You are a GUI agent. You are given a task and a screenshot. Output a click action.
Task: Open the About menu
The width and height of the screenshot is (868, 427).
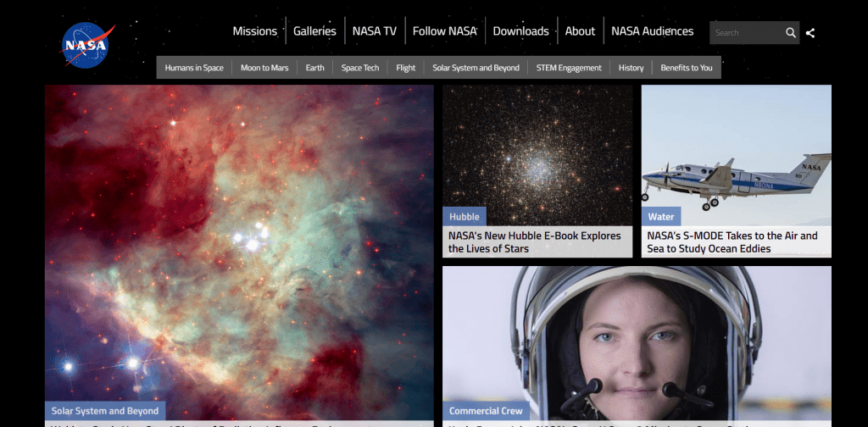(x=580, y=31)
